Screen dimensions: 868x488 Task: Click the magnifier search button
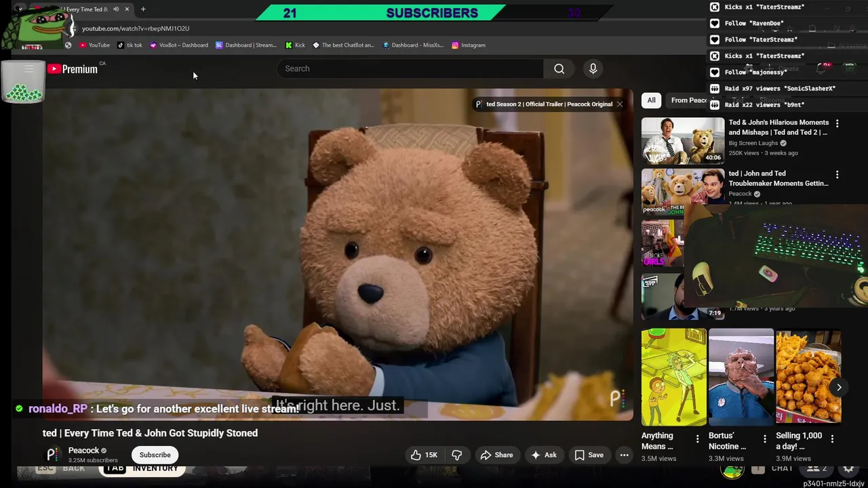(x=559, y=68)
